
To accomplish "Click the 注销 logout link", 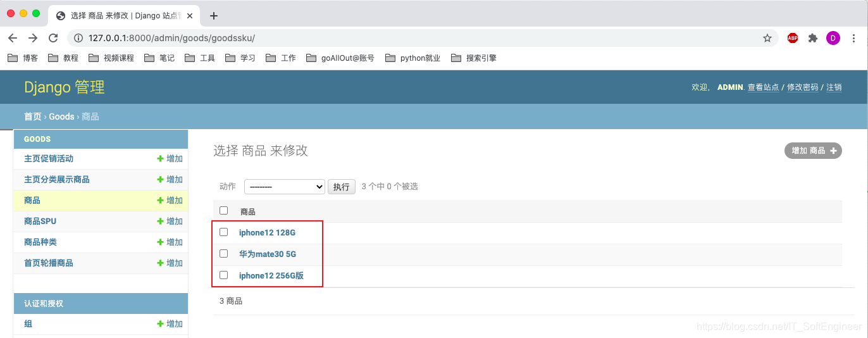I will click(x=834, y=87).
